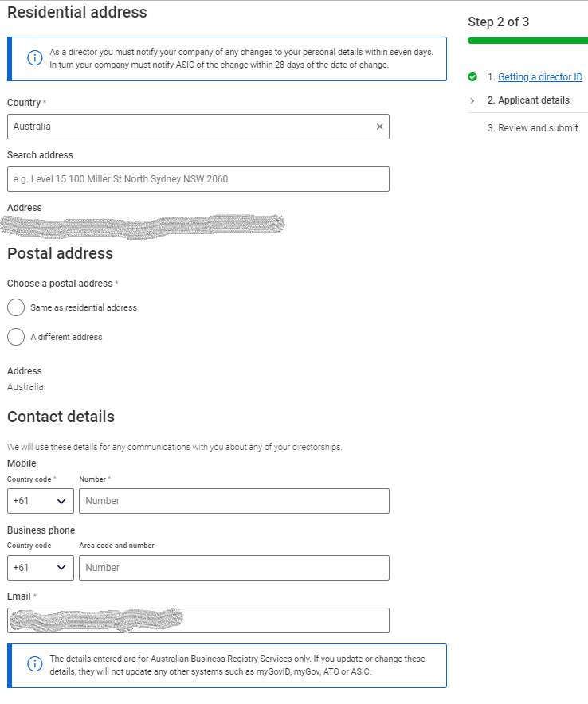Click the Search address field
Viewport: 588px width, 704px height.
198,179
